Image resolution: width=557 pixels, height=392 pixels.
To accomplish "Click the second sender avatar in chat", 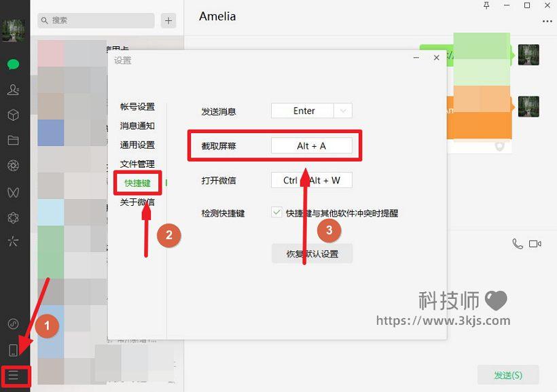I will pos(528,106).
